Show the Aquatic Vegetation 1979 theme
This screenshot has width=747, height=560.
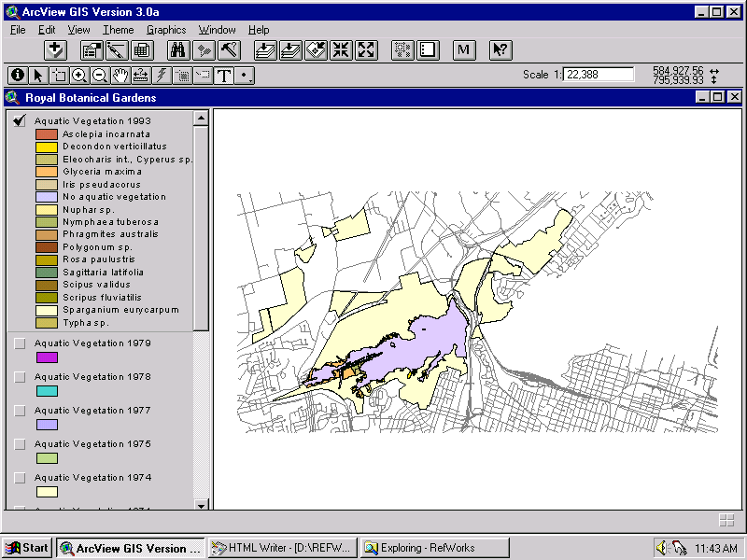21,343
